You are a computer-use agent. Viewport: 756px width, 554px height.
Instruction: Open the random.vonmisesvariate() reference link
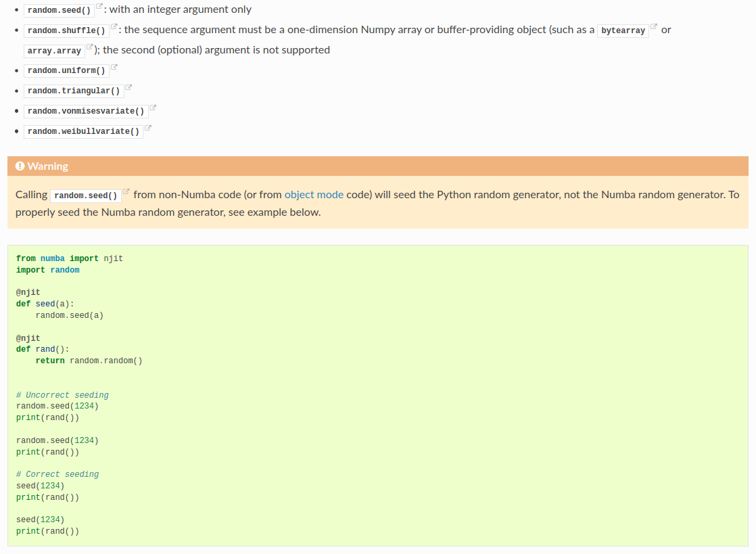tap(86, 111)
